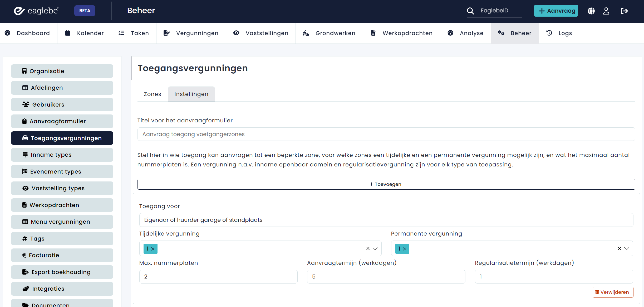Expand the Permanente vergunning dropdown

627,248
